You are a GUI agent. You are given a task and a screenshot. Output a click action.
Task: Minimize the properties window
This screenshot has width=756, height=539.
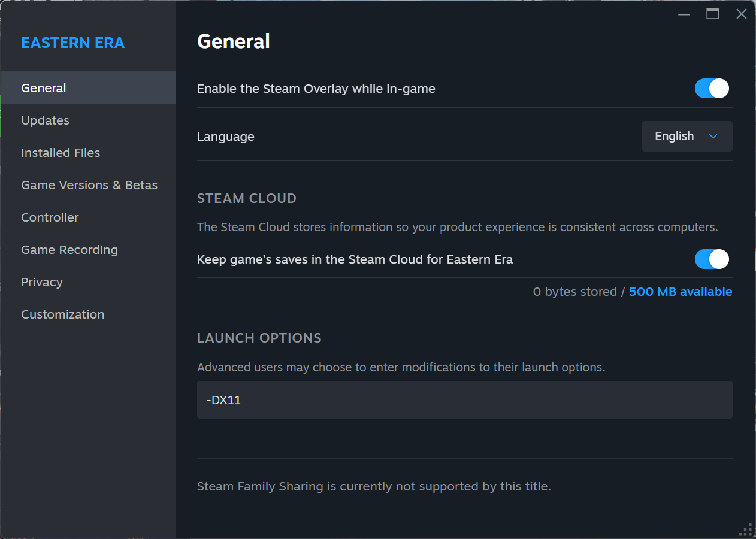684,14
